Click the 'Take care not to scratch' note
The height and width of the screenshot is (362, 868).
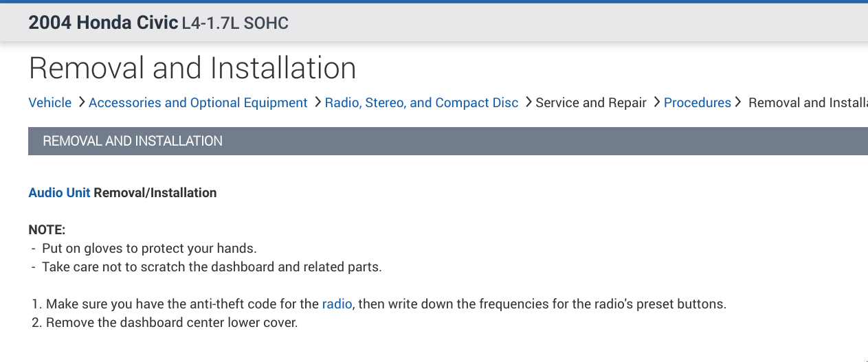[212, 267]
